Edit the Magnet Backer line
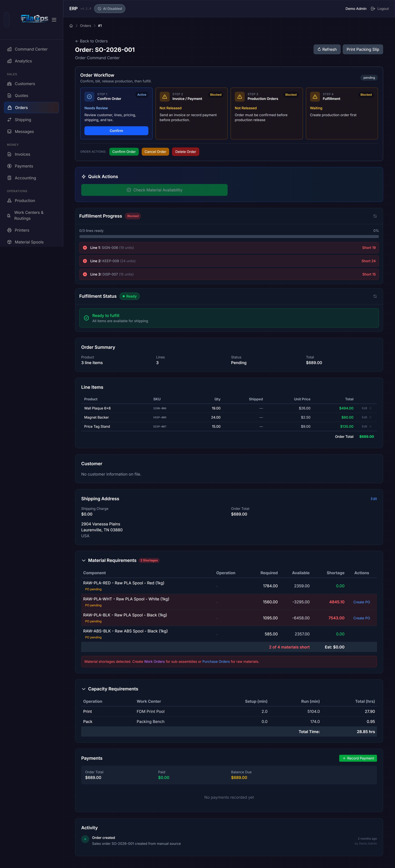395x868 pixels. point(364,417)
